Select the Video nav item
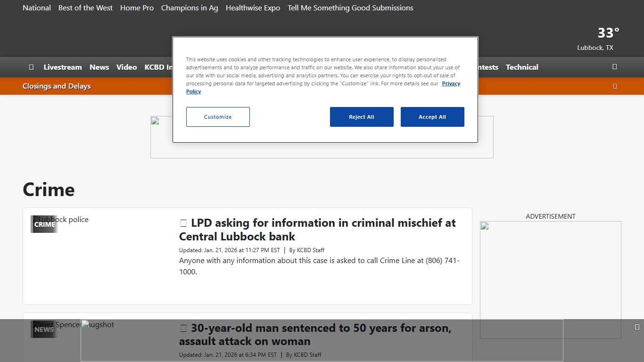 126,67
